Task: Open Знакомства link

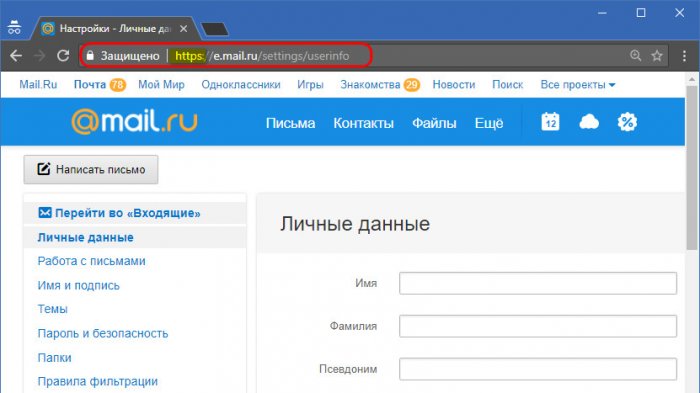Action: (370, 84)
